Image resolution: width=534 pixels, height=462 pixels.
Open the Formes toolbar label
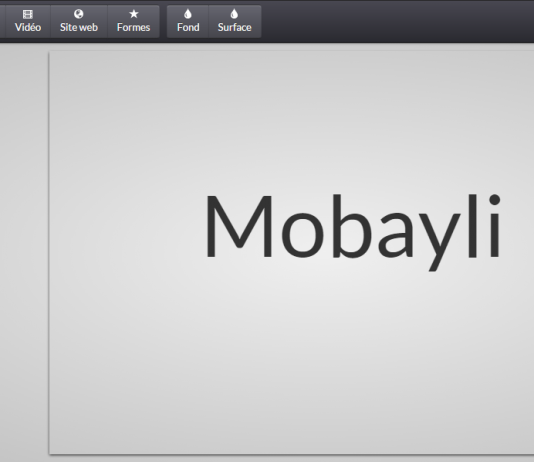(134, 27)
